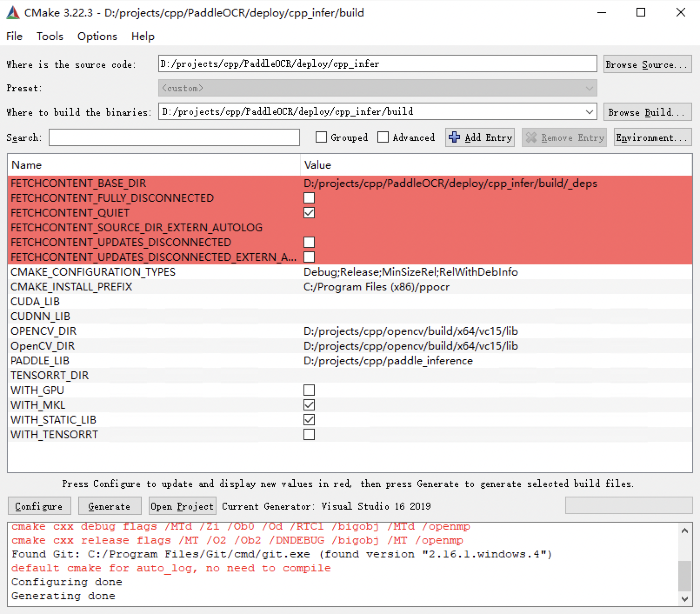Viewport: 700px width, 614px height.
Task: Open the File menu
Action: point(14,37)
